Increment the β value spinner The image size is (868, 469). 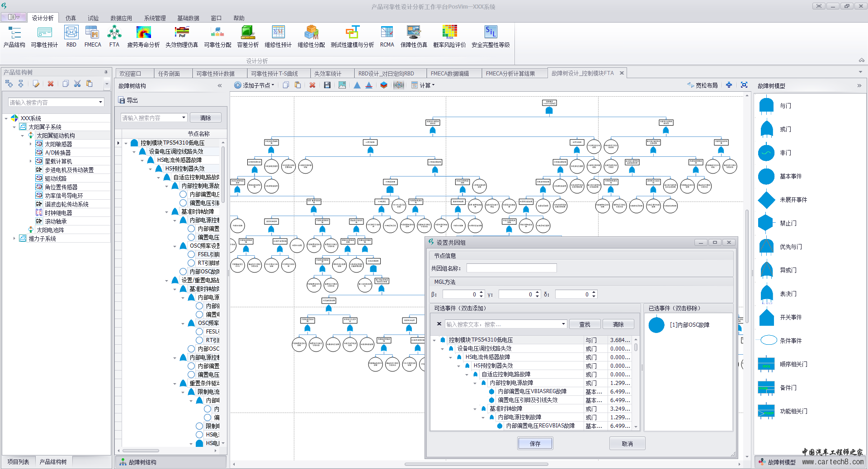tap(481, 292)
